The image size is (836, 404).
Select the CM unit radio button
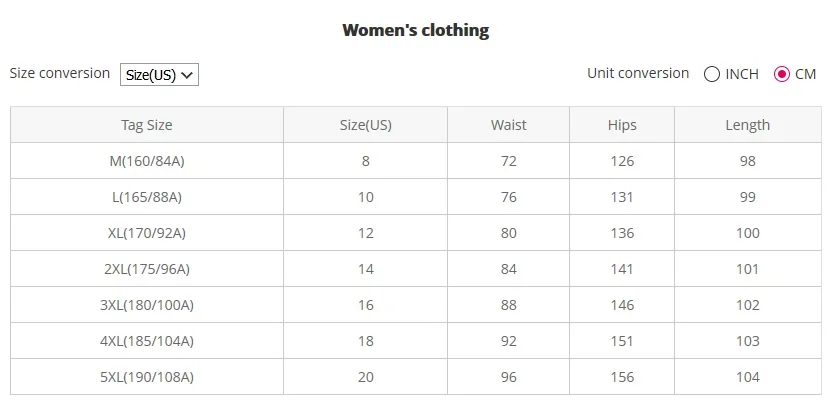(782, 74)
